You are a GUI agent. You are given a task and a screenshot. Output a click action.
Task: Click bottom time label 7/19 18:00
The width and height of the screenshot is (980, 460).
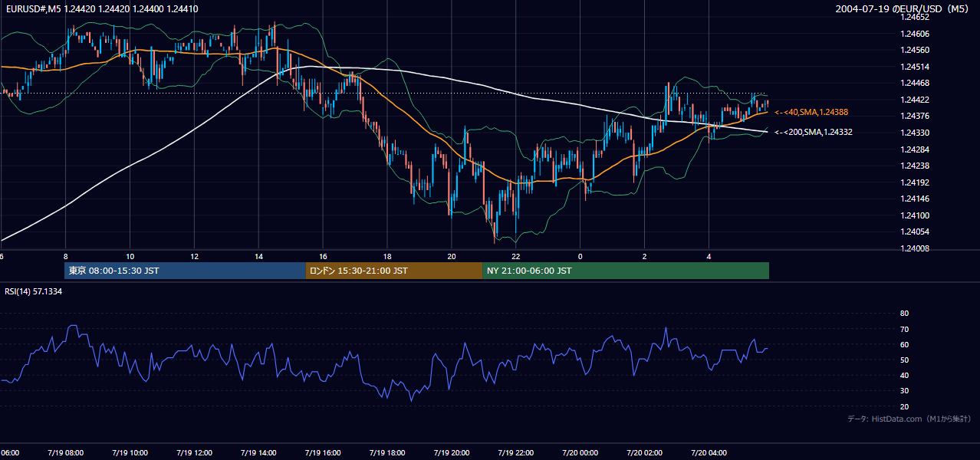[387, 452]
